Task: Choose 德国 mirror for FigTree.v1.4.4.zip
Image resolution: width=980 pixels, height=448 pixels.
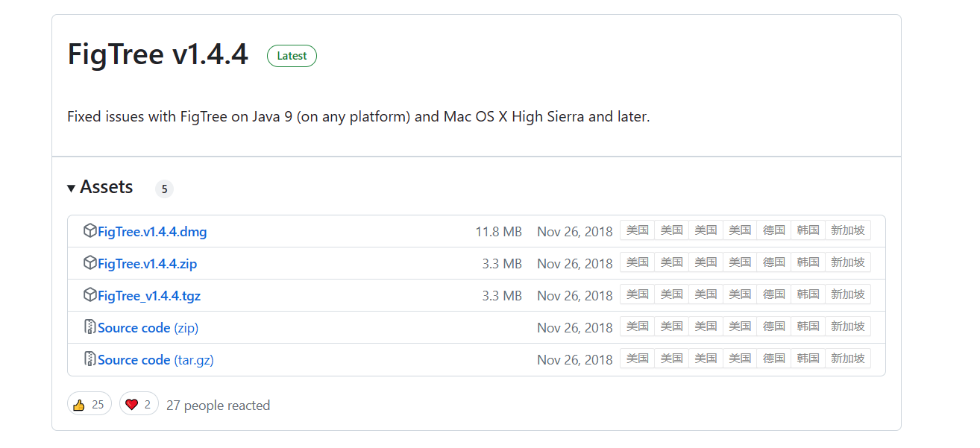Action: (x=774, y=262)
